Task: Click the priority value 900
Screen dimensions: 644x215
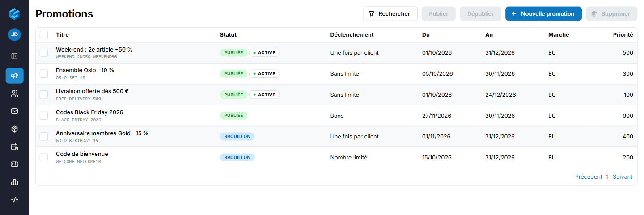Action: click(628, 116)
